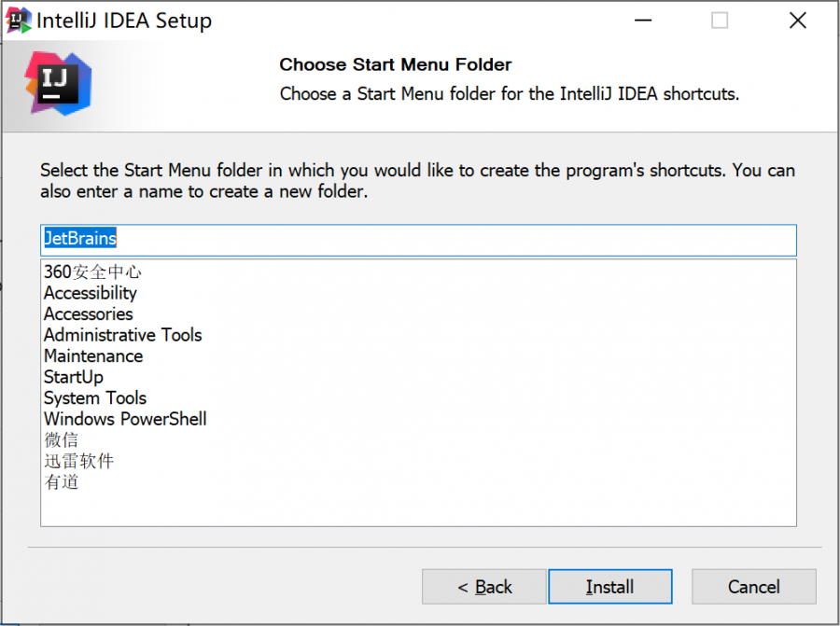This screenshot has width=840, height=626.
Task: Select Administrative Tools in the list
Action: [122, 335]
